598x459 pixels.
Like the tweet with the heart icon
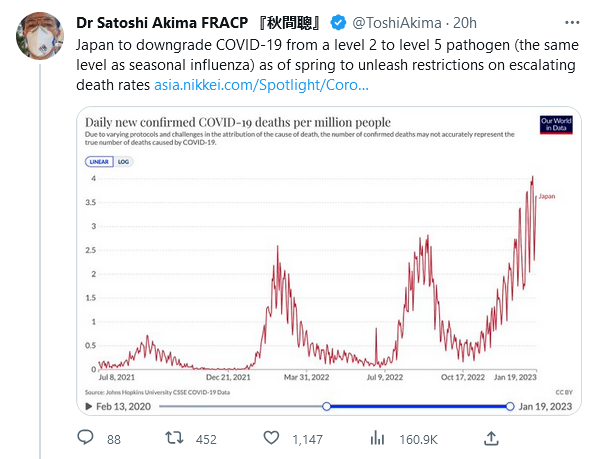(271, 438)
